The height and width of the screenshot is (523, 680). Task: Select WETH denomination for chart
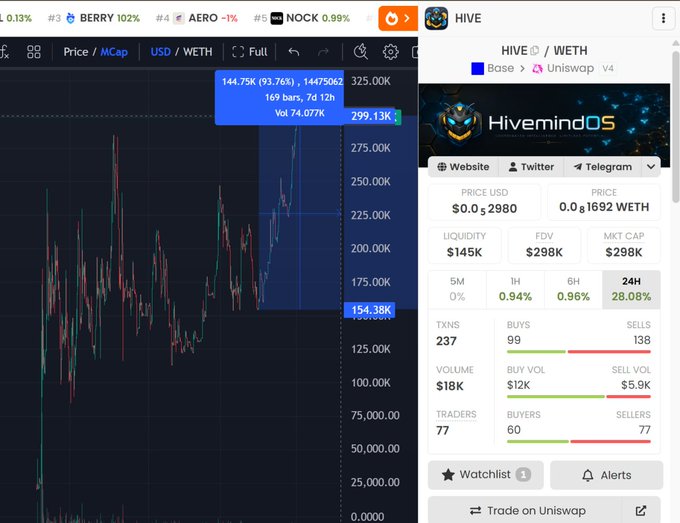(198, 52)
